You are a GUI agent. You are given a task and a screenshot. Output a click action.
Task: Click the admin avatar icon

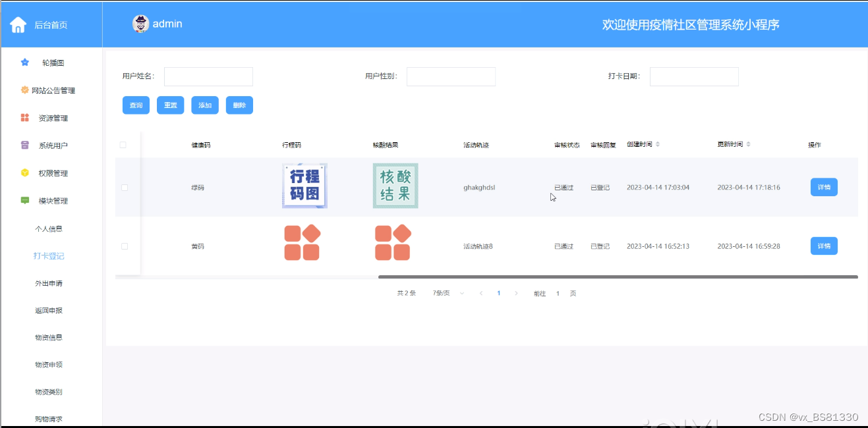click(x=141, y=24)
